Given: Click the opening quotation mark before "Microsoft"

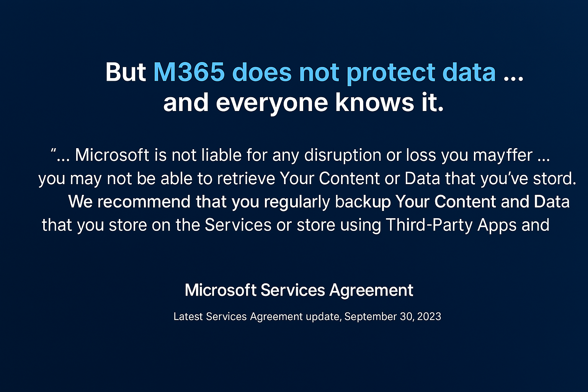Looking at the screenshot, I should [x=54, y=151].
